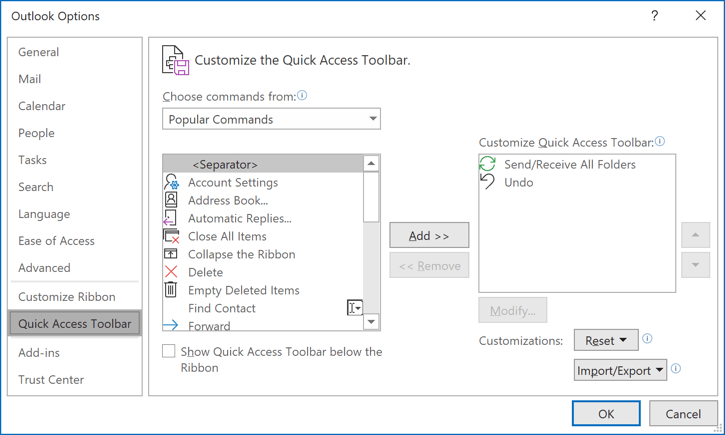
Task: Select the Undo text in toolbar list
Action: [519, 182]
